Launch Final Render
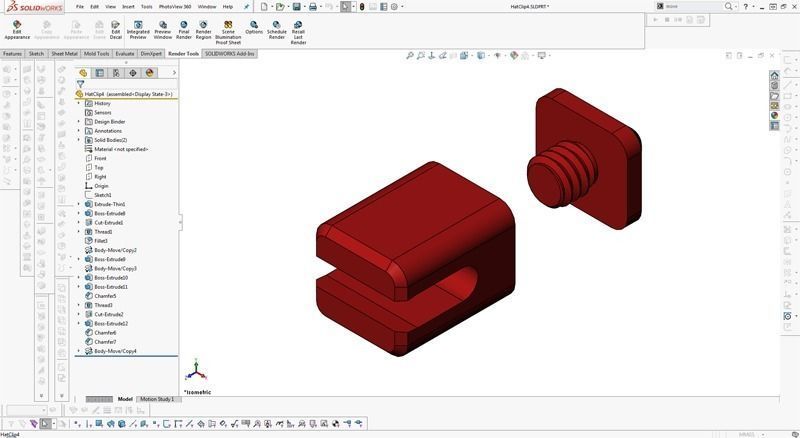Image resolution: width=800 pixels, height=438 pixels. pos(184,30)
